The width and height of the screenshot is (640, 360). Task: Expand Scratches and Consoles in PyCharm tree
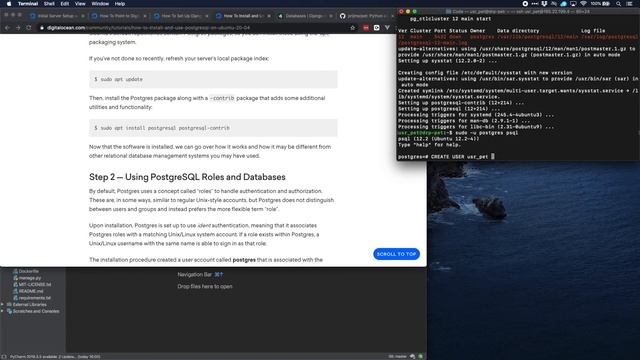click(2, 311)
